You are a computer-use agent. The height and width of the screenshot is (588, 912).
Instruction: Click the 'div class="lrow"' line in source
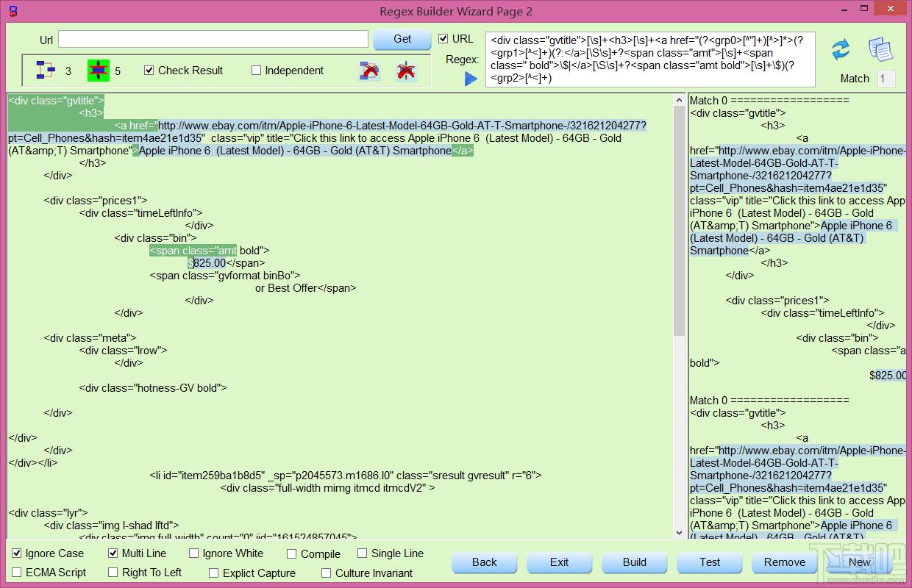[123, 350]
